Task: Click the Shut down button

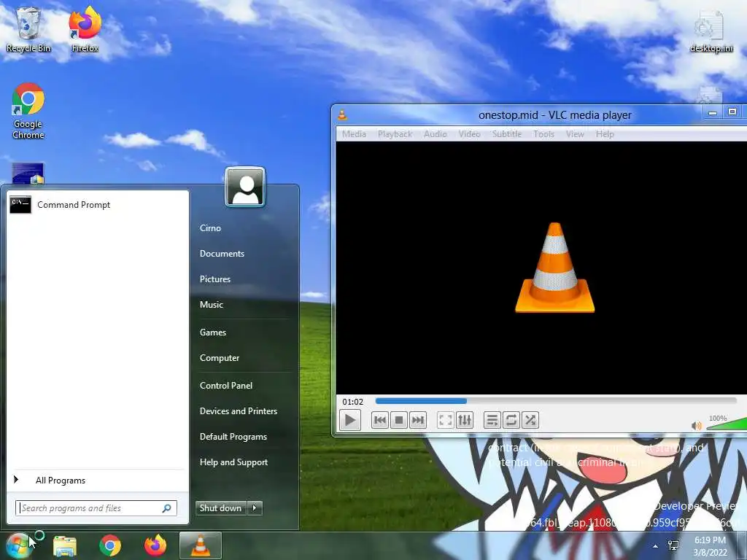Action: [x=220, y=508]
